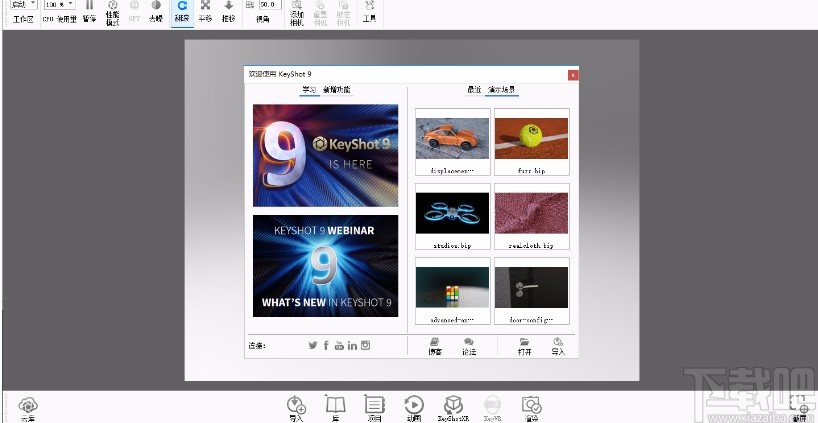Open the drone studios.bip scene
818x423 pixels.
pos(452,216)
